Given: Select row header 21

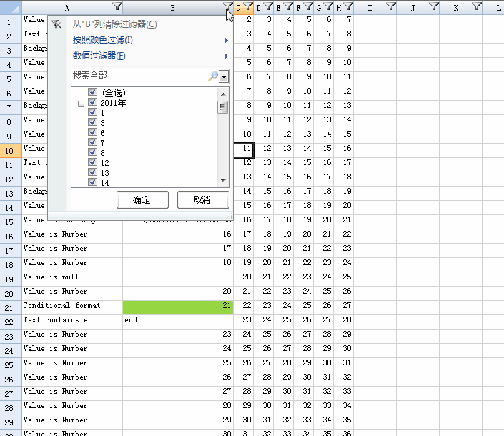Looking at the screenshot, I should tap(11, 308).
